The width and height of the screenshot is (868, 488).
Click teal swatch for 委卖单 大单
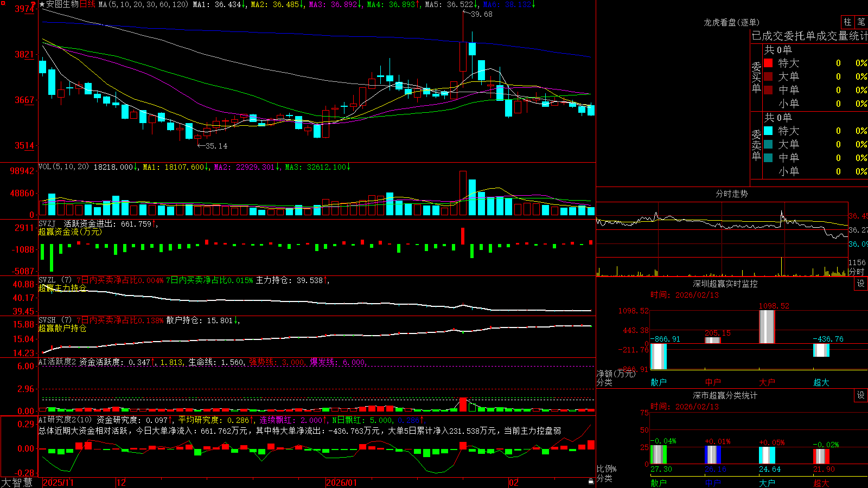tap(768, 144)
